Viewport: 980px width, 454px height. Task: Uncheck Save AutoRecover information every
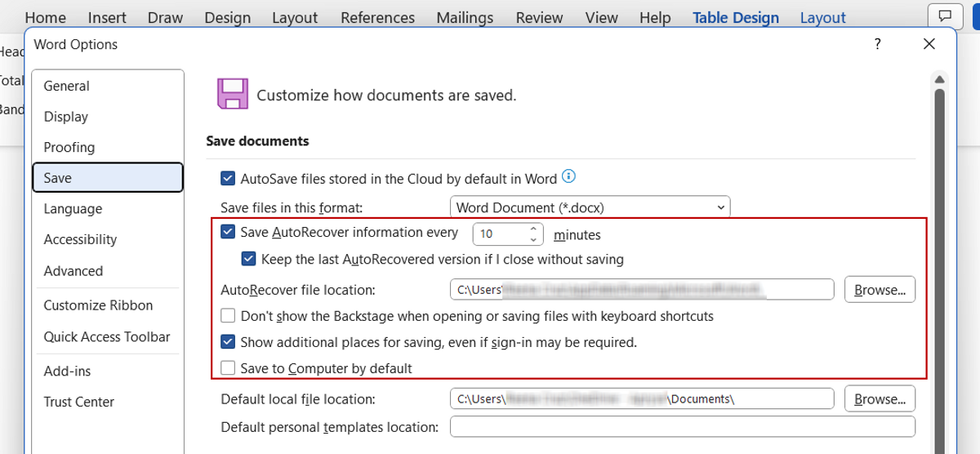pyautogui.click(x=228, y=233)
